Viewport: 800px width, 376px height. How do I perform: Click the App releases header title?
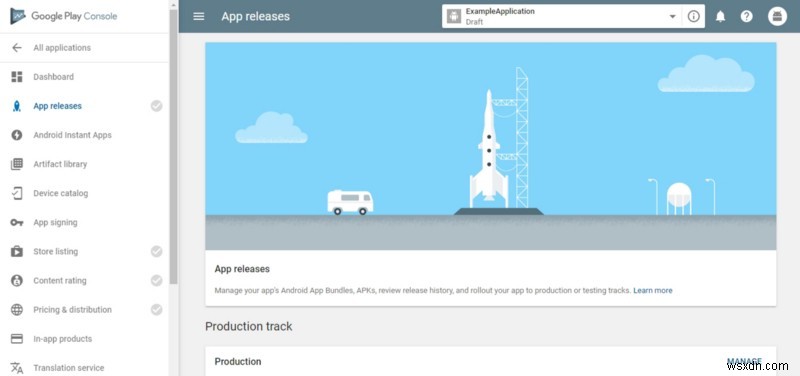point(256,16)
